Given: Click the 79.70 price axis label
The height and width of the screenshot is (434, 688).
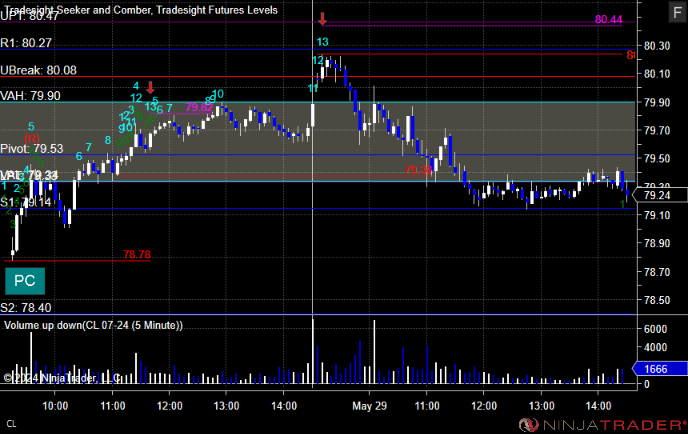Looking at the screenshot, I should tap(657, 130).
